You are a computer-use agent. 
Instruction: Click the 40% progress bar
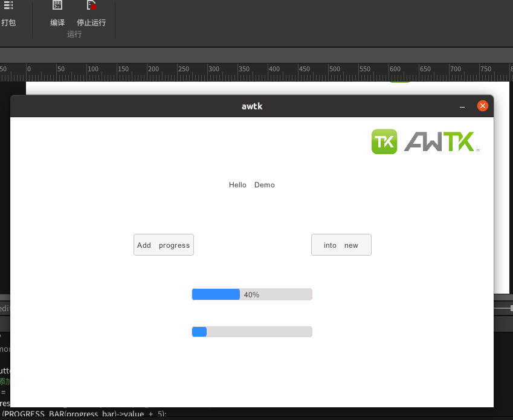click(x=252, y=294)
